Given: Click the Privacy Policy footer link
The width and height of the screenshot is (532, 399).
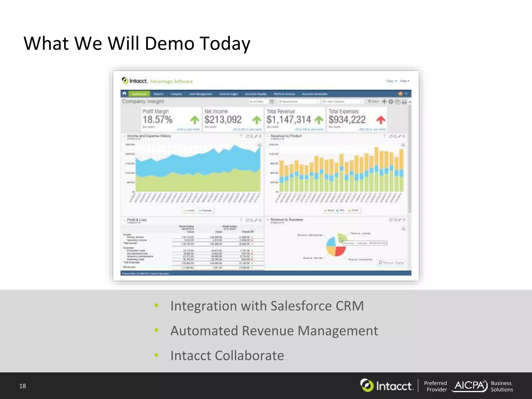Looking at the screenshot, I should click(x=129, y=274).
